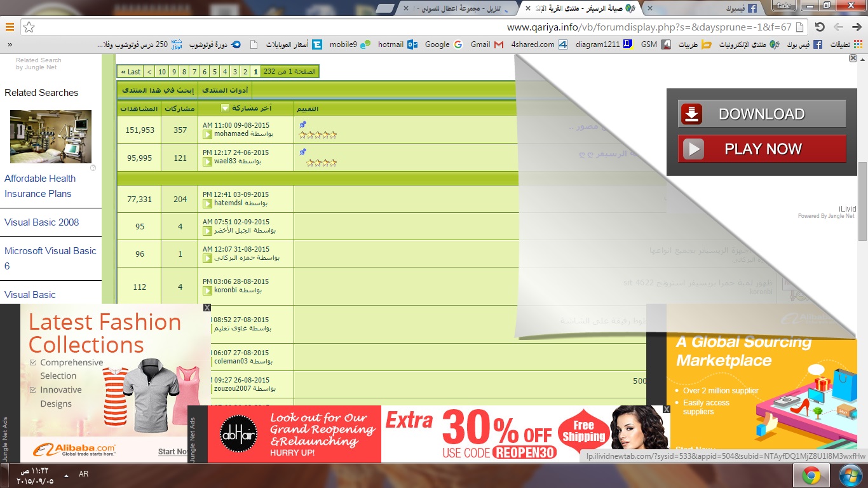Image resolution: width=868 pixels, height=488 pixels.
Task: Close the Facebook tab
Action: (649, 8)
